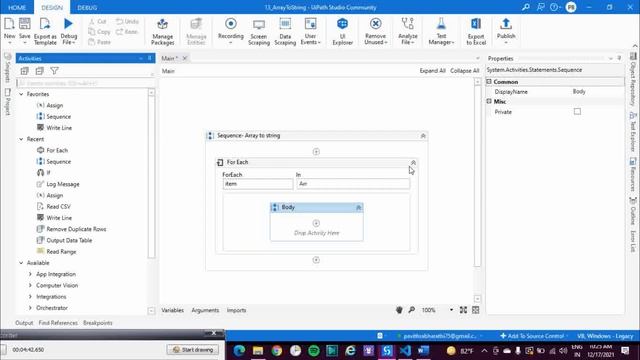Select Write Line in Favorites
Screen dimensions: 640x360
(59, 128)
